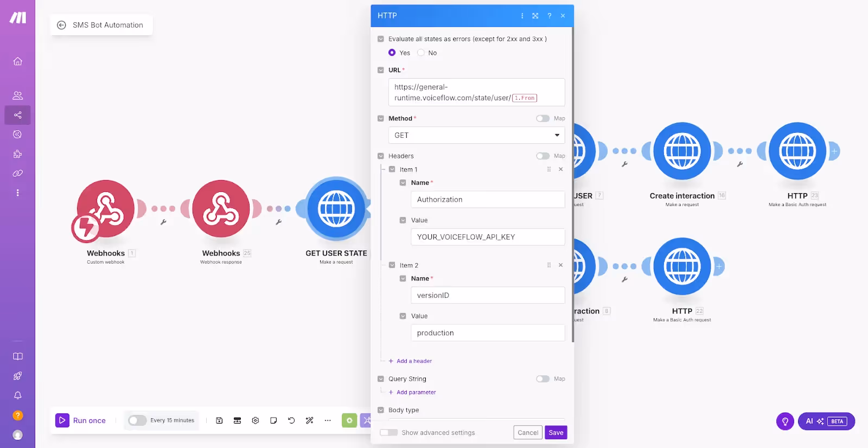Open the Resource hub book icon

point(17,356)
